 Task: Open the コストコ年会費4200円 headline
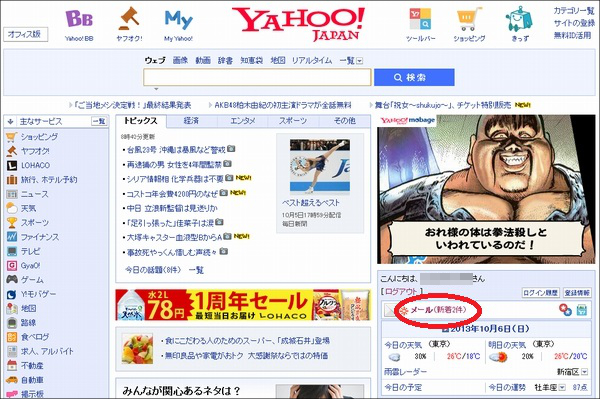[172, 194]
